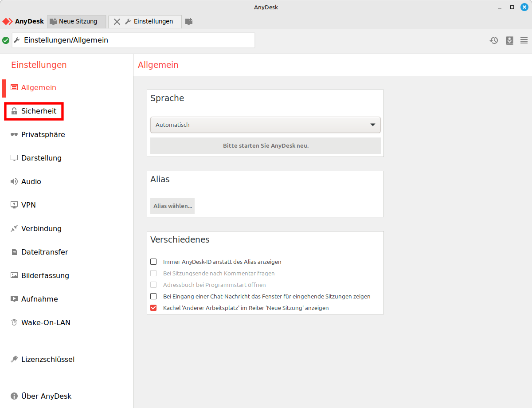Switch to the Neue Sitzung tab
This screenshot has height=408, width=532.
(77, 21)
